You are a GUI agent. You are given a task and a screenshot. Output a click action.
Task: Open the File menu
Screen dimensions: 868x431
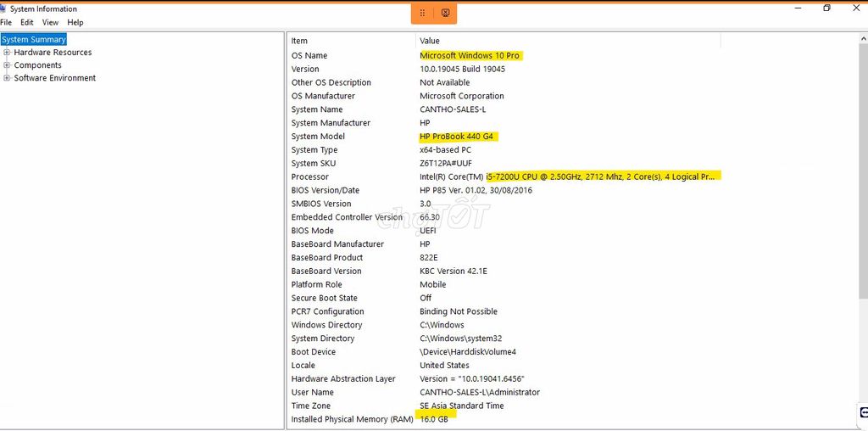[x=6, y=22]
